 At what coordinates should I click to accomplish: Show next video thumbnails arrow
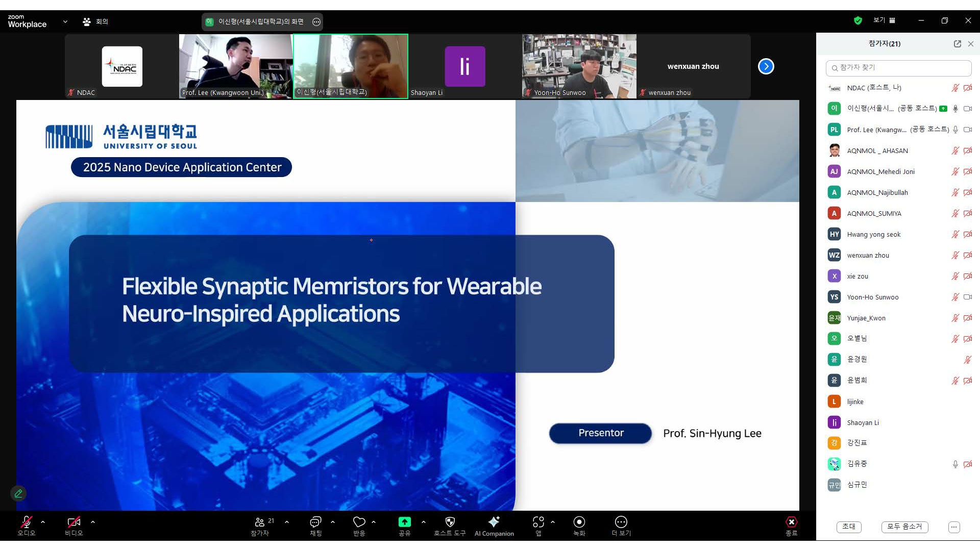tap(766, 66)
